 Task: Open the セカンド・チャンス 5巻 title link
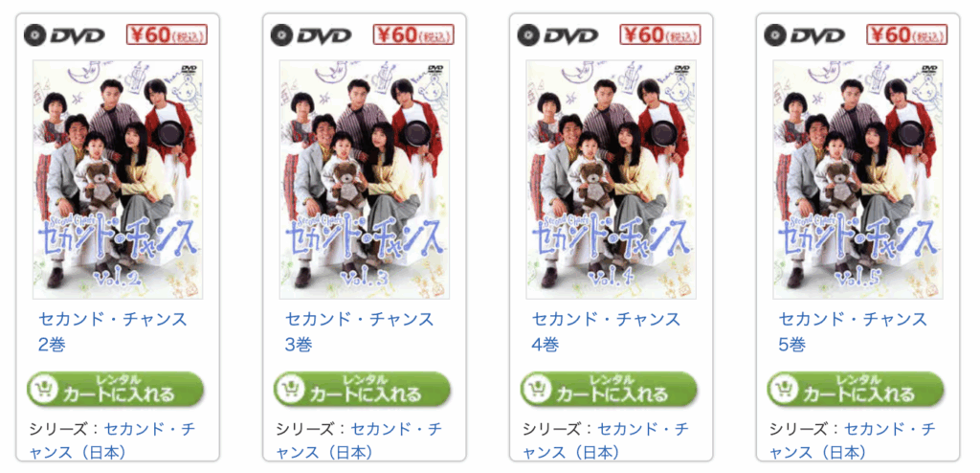coord(853,331)
